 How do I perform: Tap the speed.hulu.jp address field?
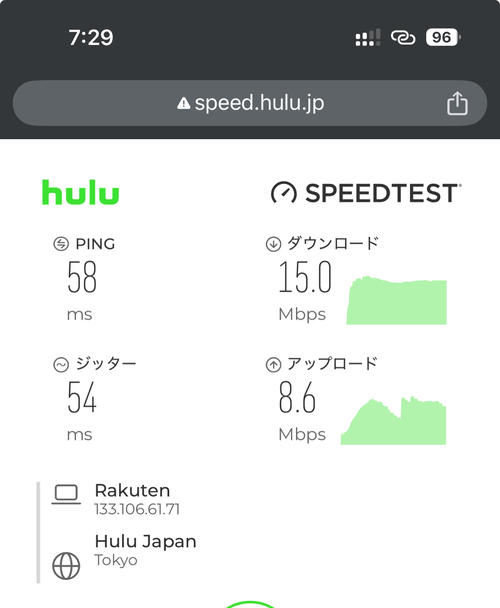tap(250, 103)
